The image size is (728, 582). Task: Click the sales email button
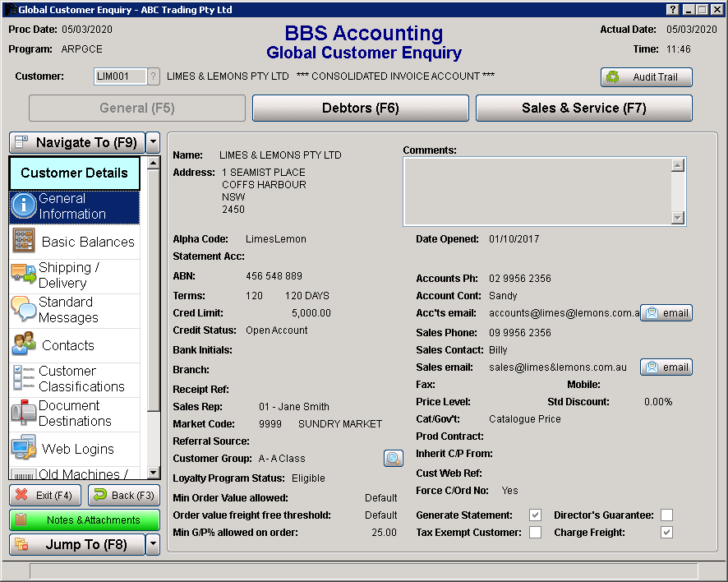pyautogui.click(x=666, y=367)
